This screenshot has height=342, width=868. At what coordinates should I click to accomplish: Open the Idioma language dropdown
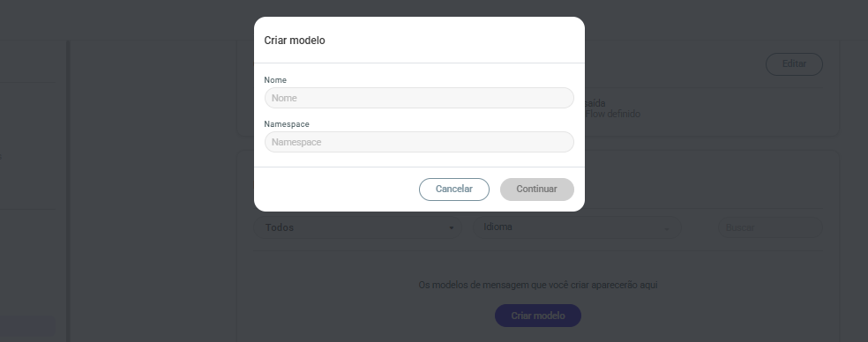tap(577, 227)
